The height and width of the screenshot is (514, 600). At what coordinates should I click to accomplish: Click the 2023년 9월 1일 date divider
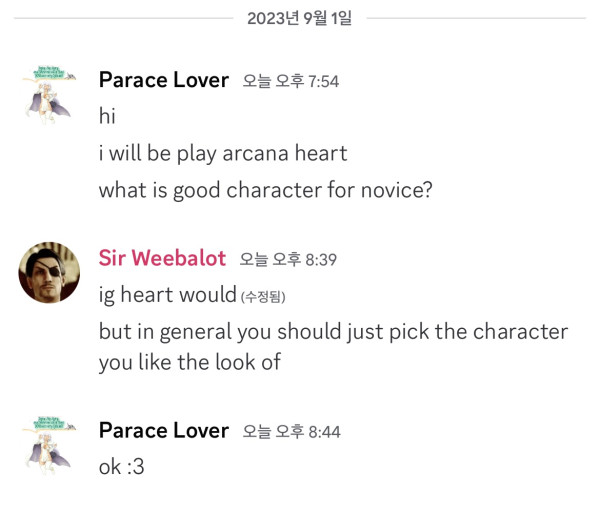click(299, 18)
